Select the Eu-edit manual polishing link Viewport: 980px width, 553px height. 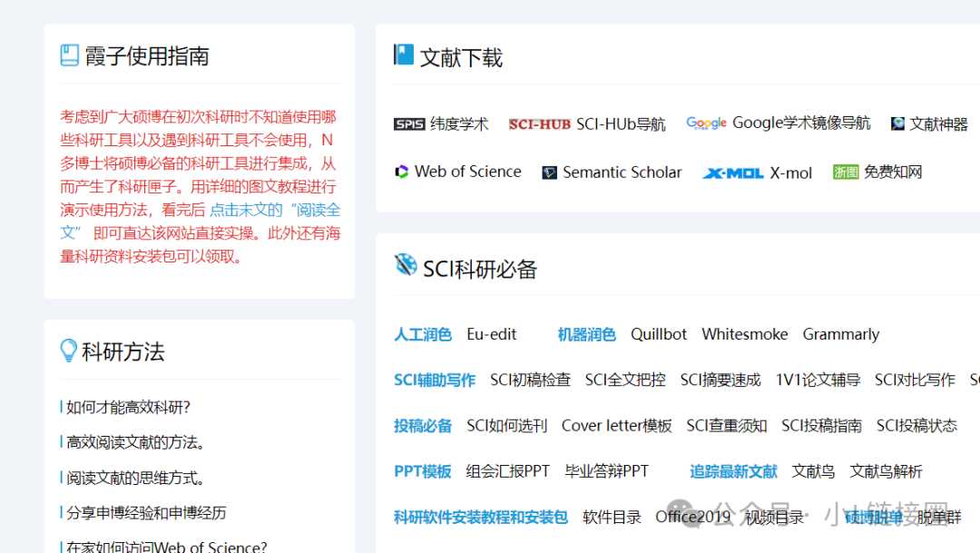(x=491, y=334)
